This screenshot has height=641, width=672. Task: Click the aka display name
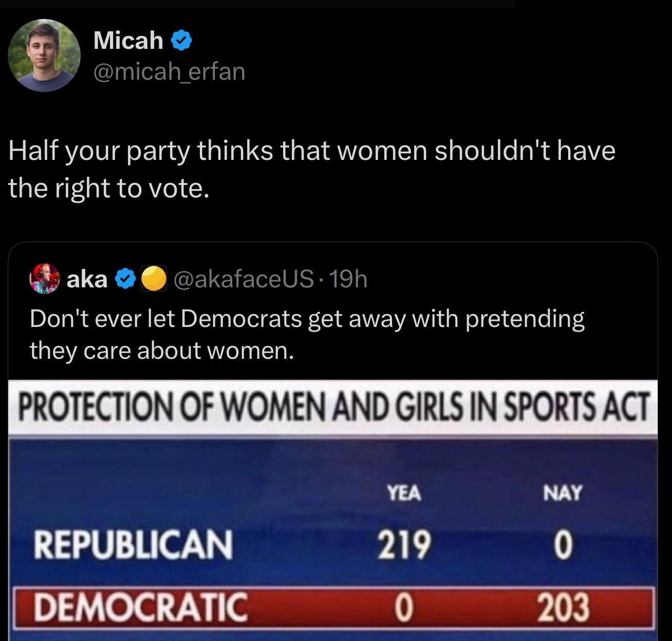(x=87, y=279)
